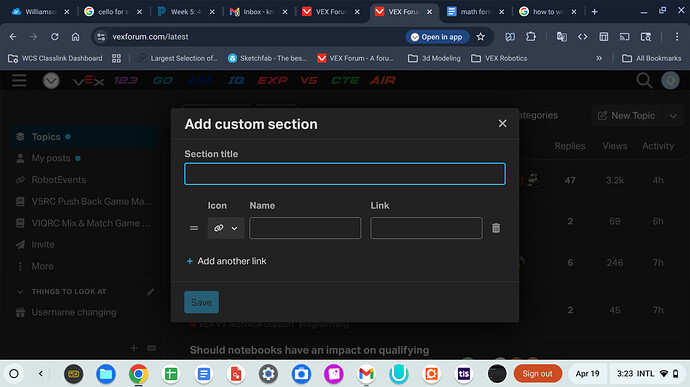Click the VEX logo

(x=88, y=81)
